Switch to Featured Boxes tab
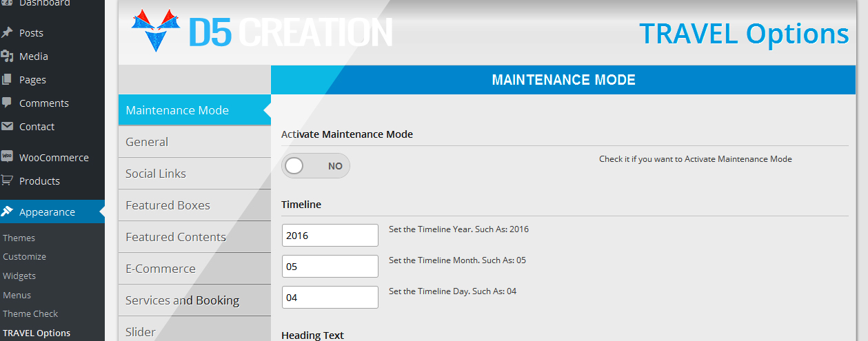This screenshot has height=341, width=868. 194,205
